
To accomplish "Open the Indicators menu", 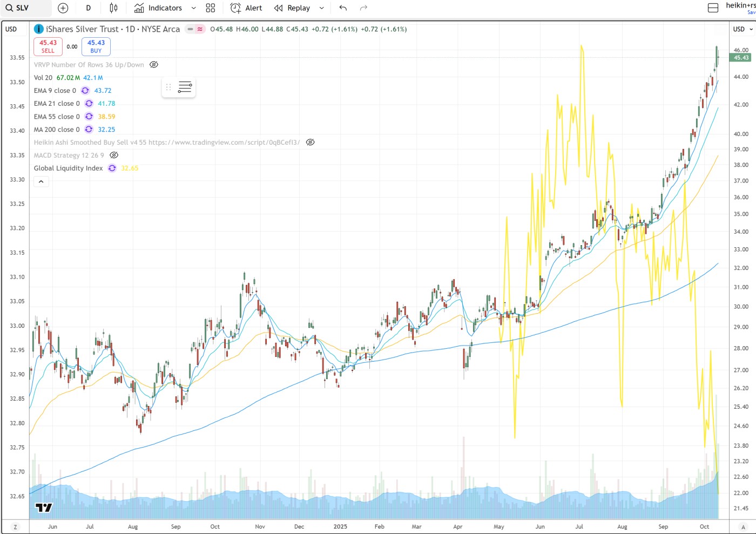I will pos(158,8).
